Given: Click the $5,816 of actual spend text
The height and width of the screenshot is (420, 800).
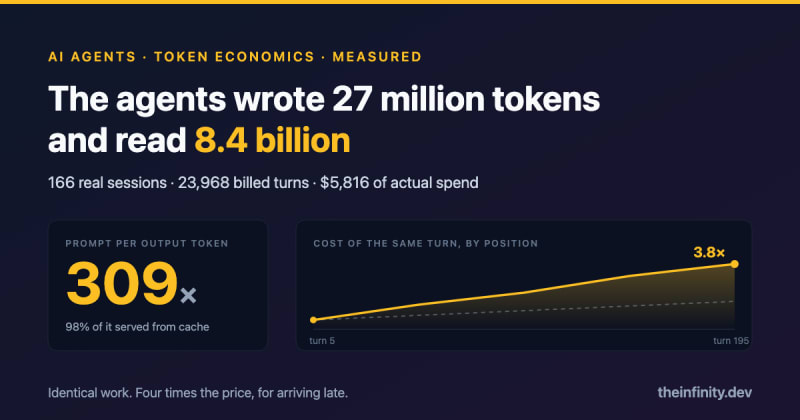Looking at the screenshot, I should [399, 183].
